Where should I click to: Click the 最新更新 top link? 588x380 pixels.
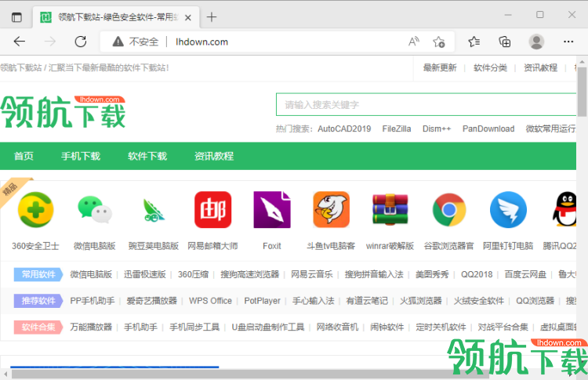[440, 68]
